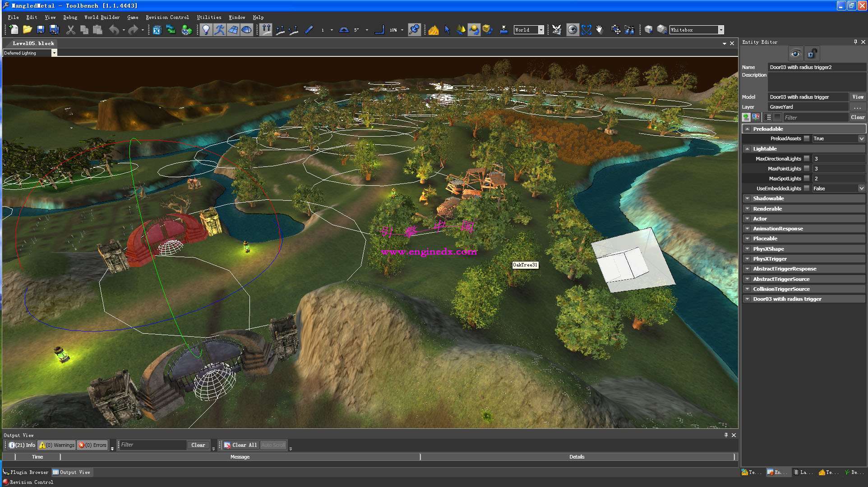Screen dimensions: 868x487
Task: Open the Revision Control menu
Action: [x=167, y=17]
